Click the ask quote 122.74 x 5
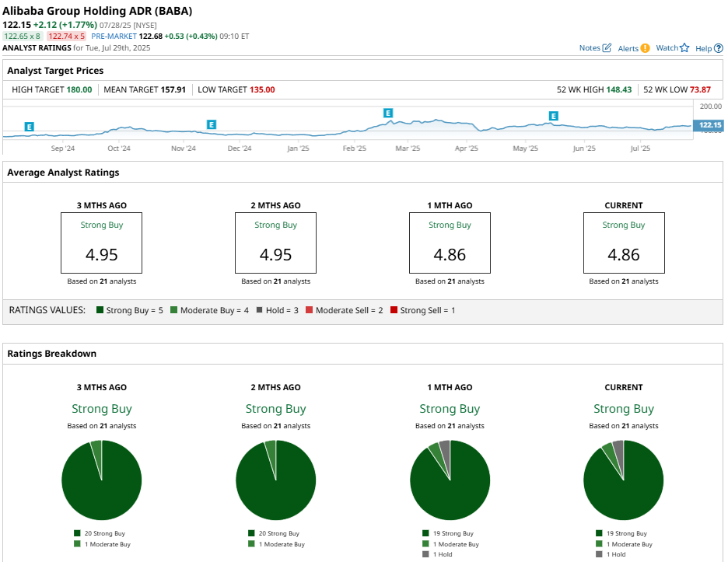The width and height of the screenshot is (728, 562). click(x=66, y=37)
